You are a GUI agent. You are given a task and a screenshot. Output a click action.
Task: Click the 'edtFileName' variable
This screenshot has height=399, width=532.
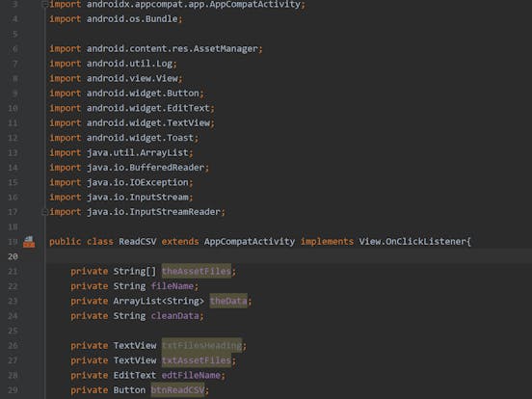tap(191, 375)
